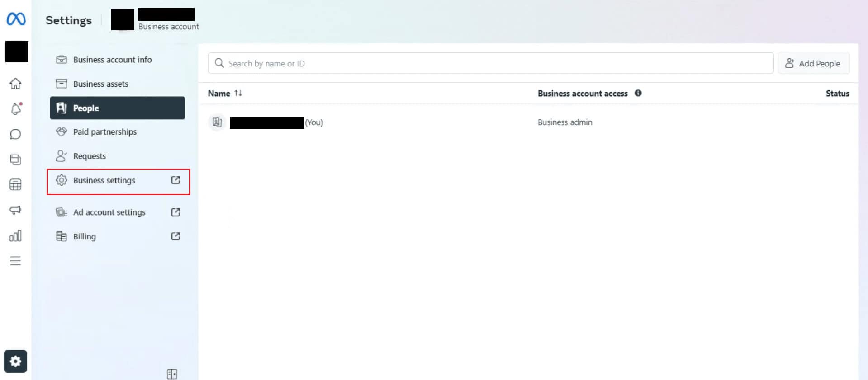Image resolution: width=868 pixels, height=380 pixels.
Task: Click external link icon beside Billing
Action: point(175,236)
